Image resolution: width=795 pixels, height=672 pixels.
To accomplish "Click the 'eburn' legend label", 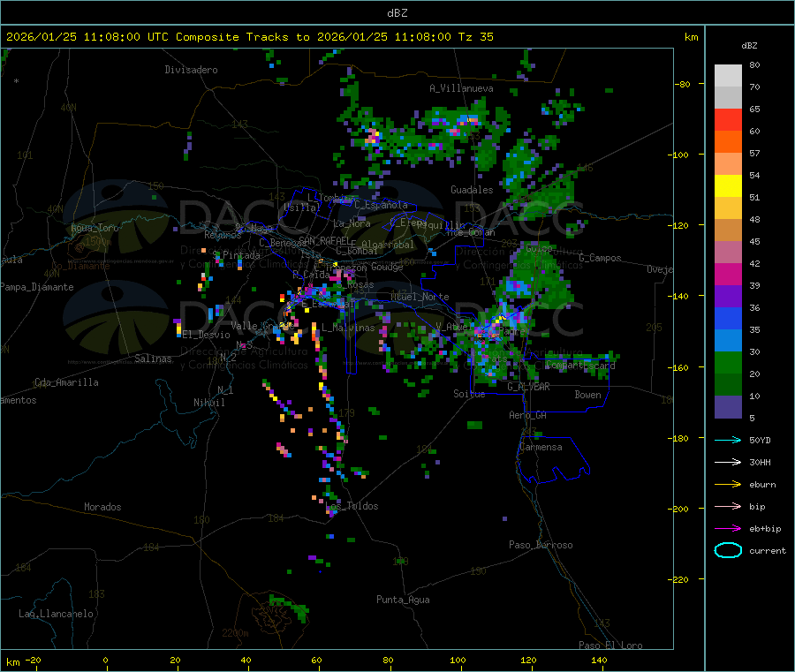I will (x=762, y=485).
